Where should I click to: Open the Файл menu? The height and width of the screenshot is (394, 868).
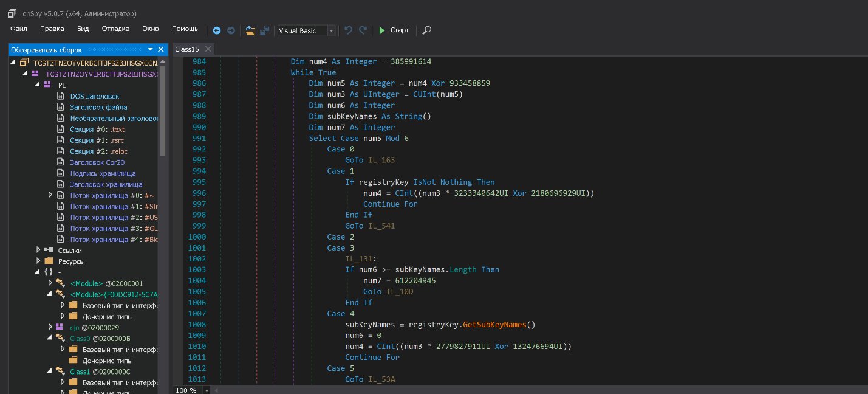19,29
